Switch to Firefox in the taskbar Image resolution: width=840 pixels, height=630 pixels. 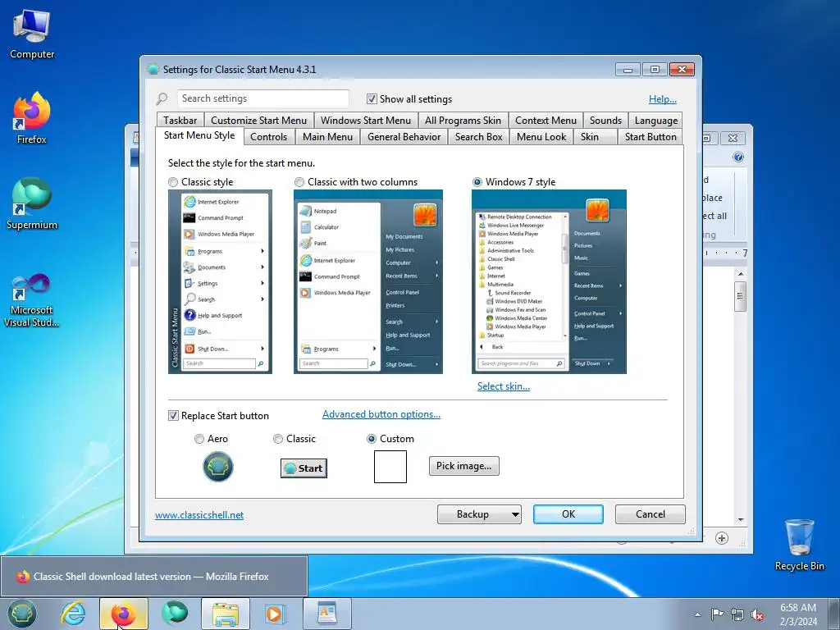pos(123,614)
